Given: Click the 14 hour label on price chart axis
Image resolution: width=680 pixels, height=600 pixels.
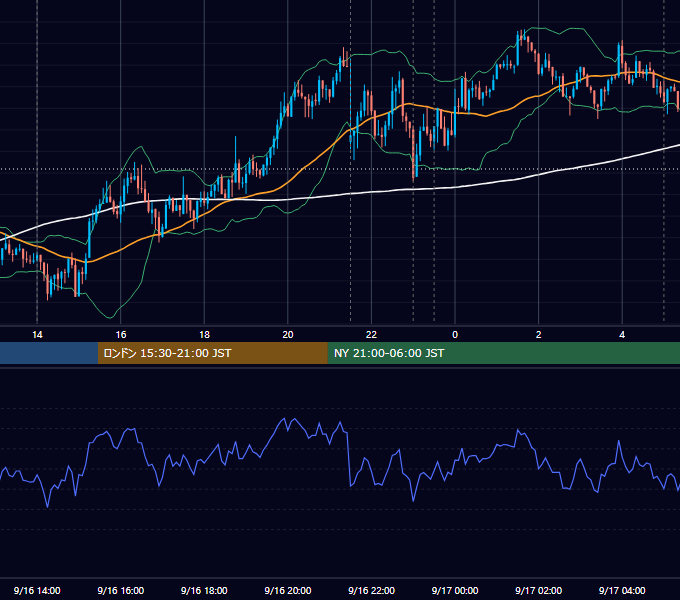Looking at the screenshot, I should (x=37, y=335).
